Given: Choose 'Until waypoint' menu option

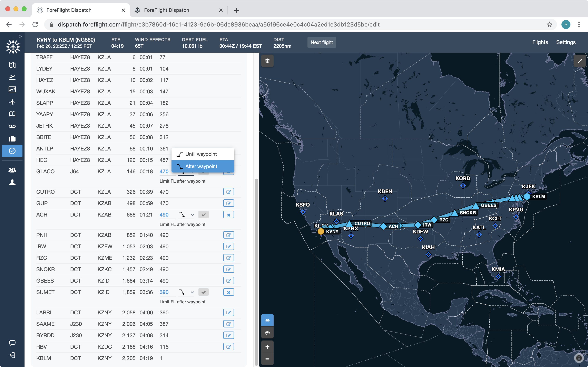Looking at the screenshot, I should tap(203, 154).
